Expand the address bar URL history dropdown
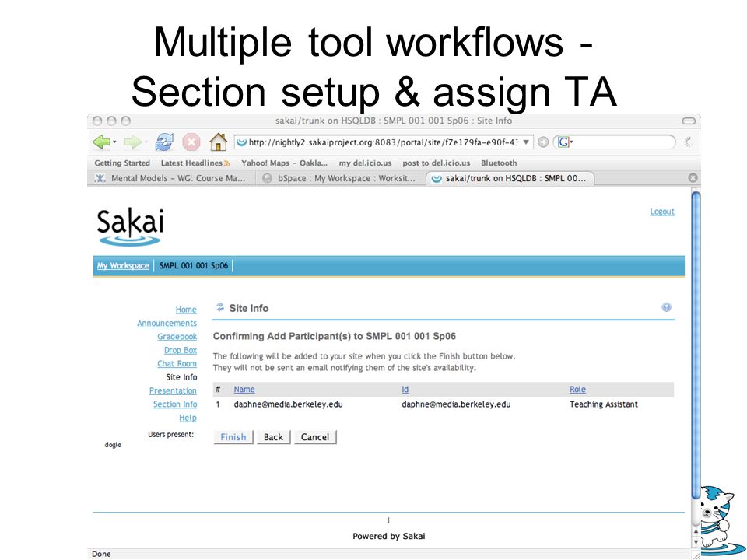Viewport: 747px width, 560px height. [526, 142]
